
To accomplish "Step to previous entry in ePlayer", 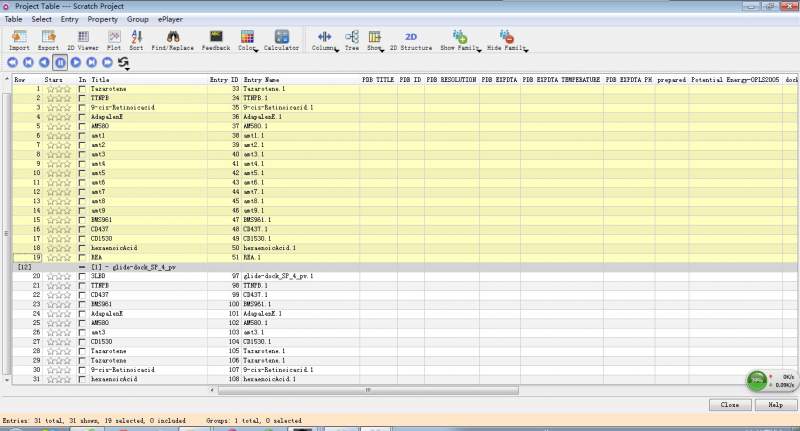I will point(28,62).
